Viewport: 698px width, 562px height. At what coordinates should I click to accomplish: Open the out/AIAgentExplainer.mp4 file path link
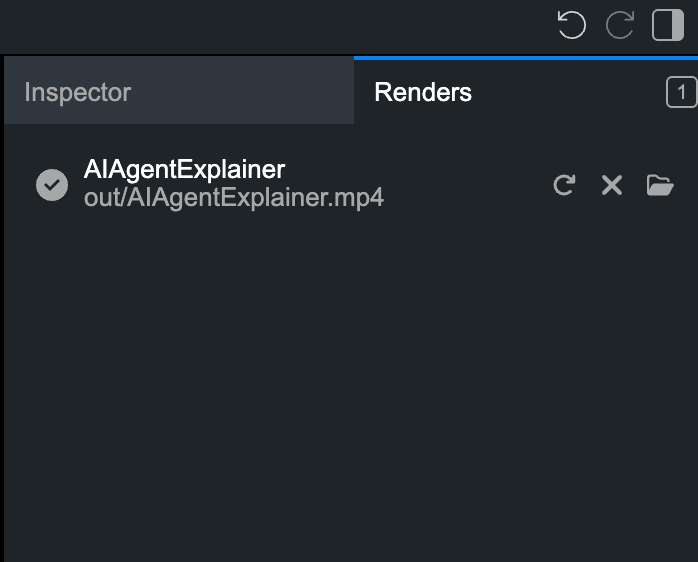click(x=234, y=197)
